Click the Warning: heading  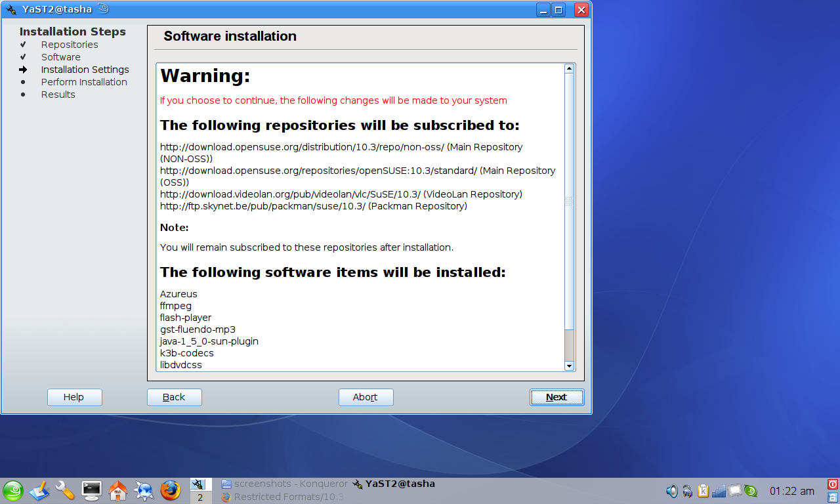pyautogui.click(x=205, y=76)
